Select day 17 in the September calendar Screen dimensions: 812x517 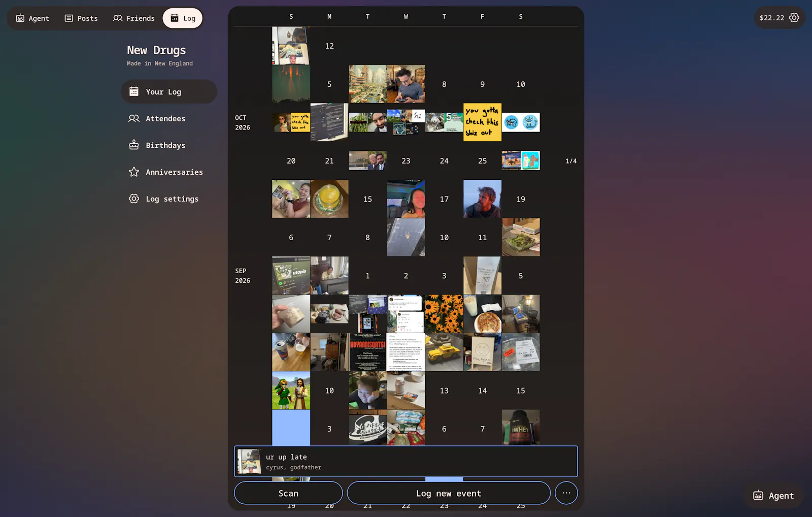444,199
